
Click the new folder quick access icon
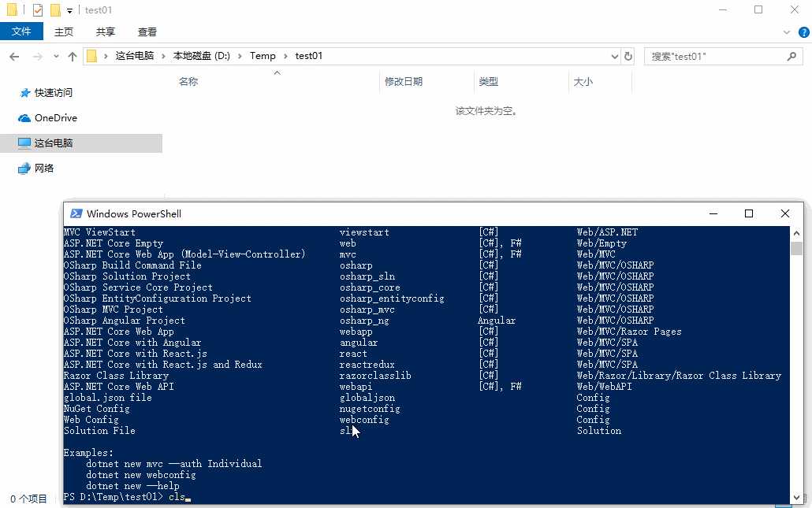(x=55, y=9)
